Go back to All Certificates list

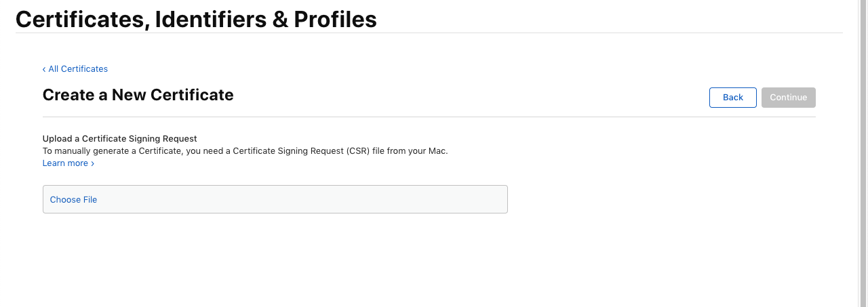tap(75, 69)
